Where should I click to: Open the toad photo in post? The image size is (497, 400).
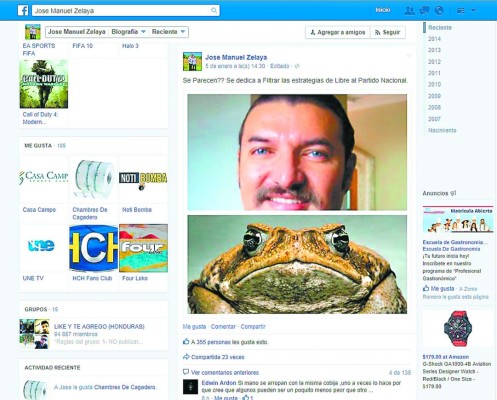(297, 264)
